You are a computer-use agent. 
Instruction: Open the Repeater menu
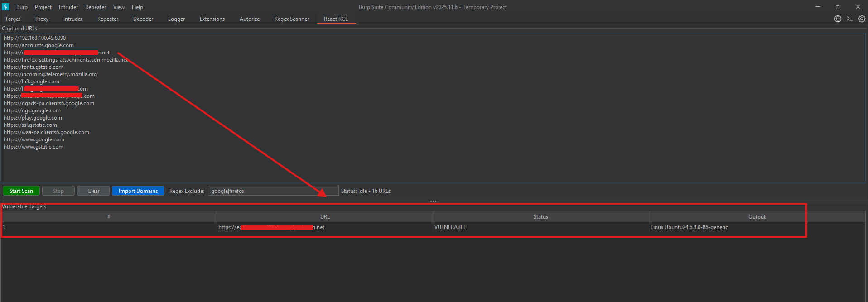coord(96,7)
